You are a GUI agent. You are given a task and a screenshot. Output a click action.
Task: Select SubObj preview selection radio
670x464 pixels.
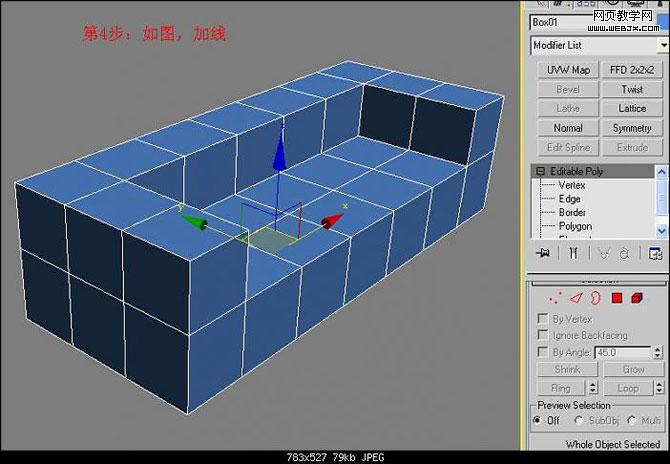[579, 420]
